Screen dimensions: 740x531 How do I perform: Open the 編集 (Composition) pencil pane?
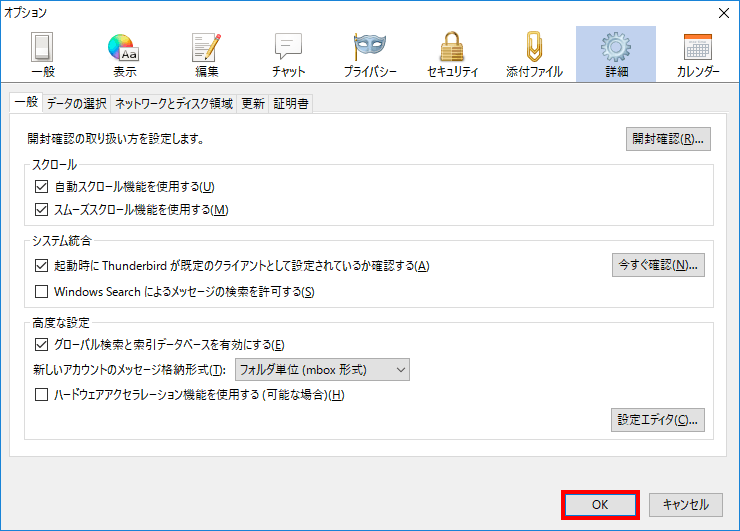206,54
